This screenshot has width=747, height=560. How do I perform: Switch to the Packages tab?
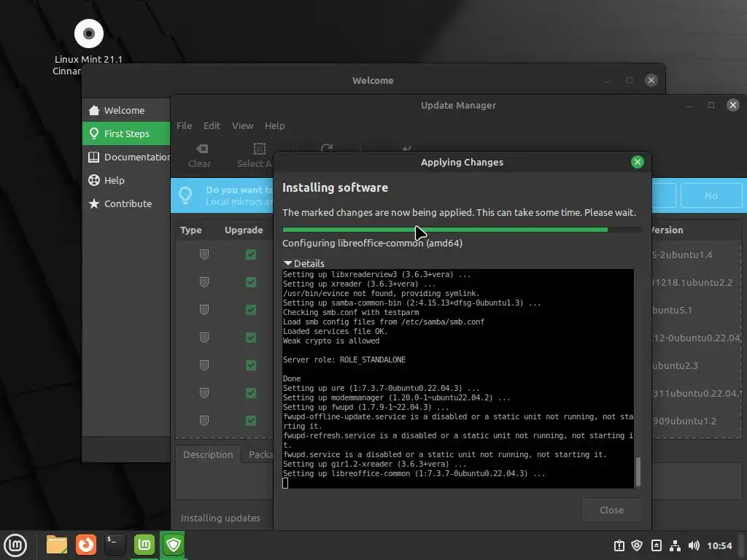[260, 455]
